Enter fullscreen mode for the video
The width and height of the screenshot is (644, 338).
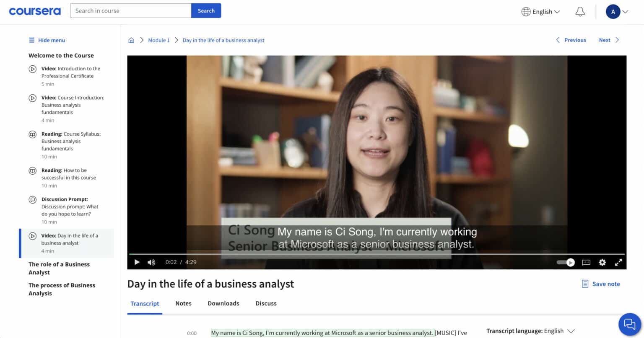click(x=618, y=262)
